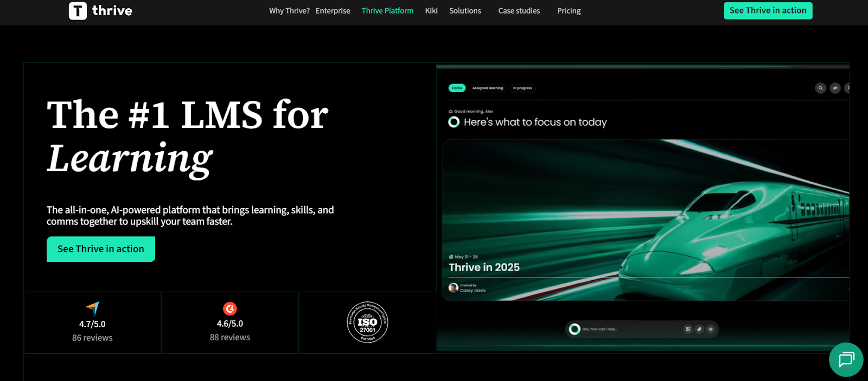Click the Hey, how can I help input
The width and height of the screenshot is (868, 381).
(x=642, y=329)
